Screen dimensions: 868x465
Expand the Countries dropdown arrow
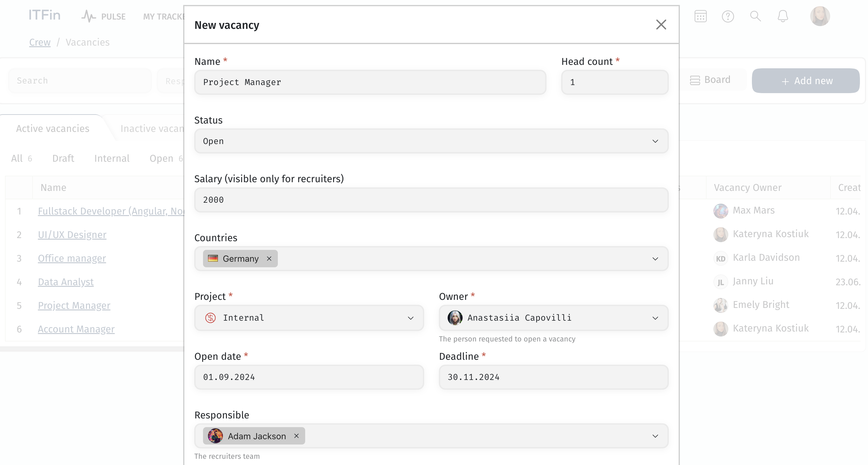point(655,259)
